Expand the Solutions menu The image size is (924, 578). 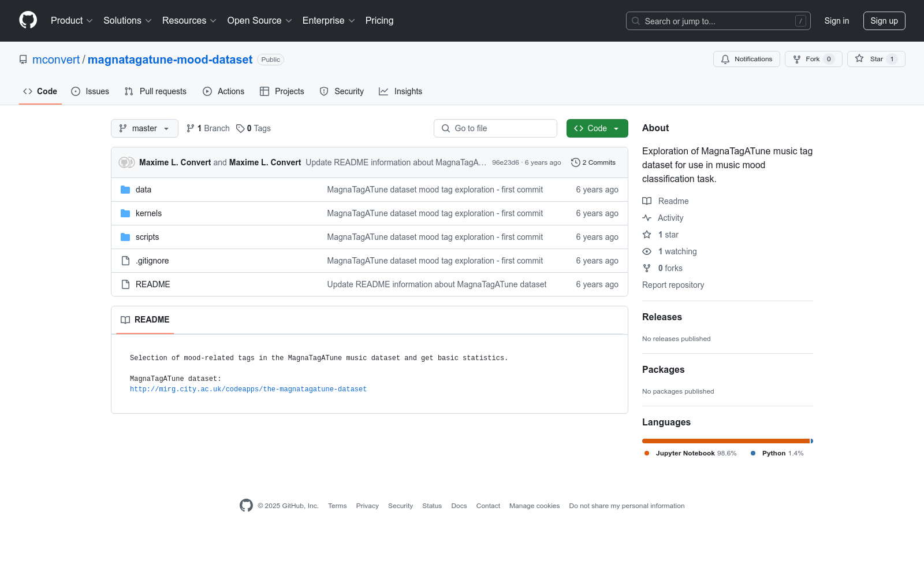coord(128,20)
